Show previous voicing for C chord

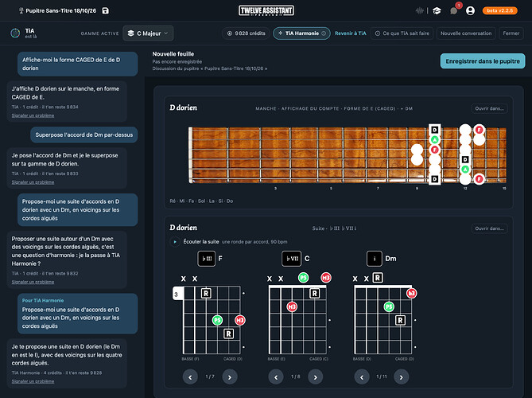coord(276,377)
